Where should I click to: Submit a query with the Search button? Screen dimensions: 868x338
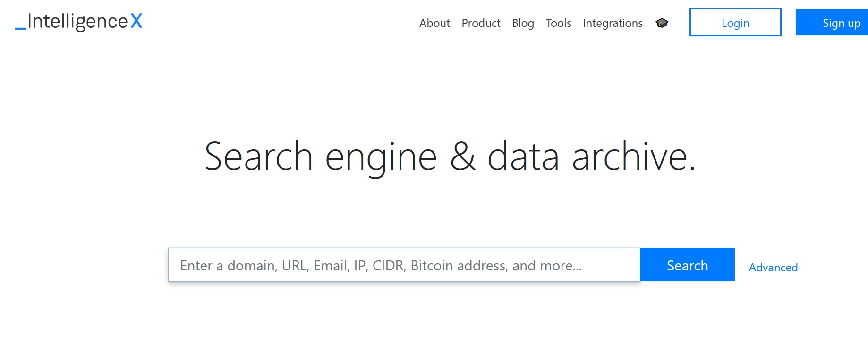coord(687,265)
